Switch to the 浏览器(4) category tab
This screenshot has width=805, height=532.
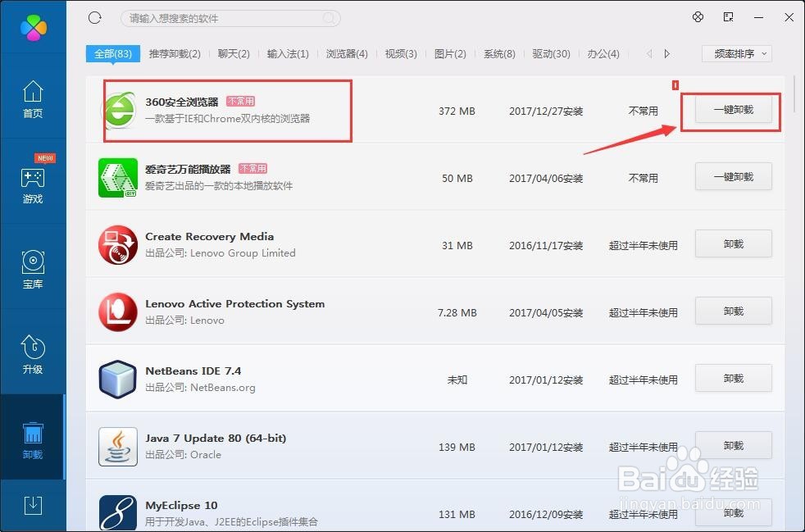[x=346, y=53]
